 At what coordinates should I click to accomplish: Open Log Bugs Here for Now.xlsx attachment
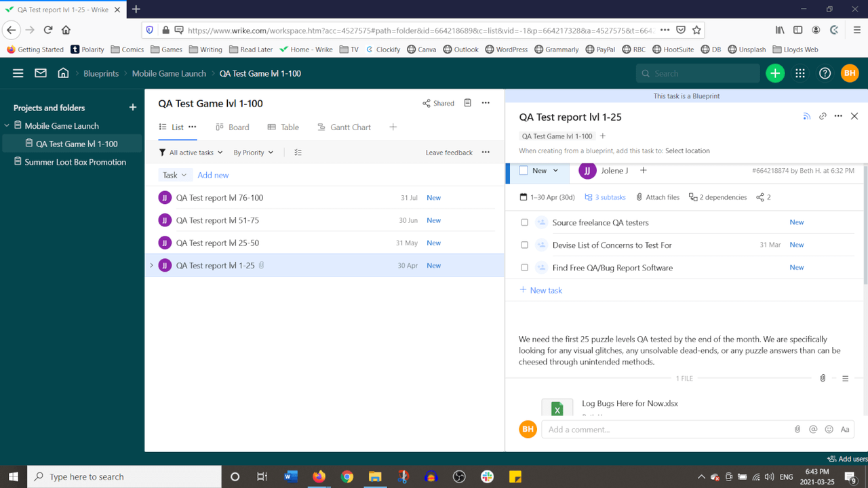click(x=629, y=403)
